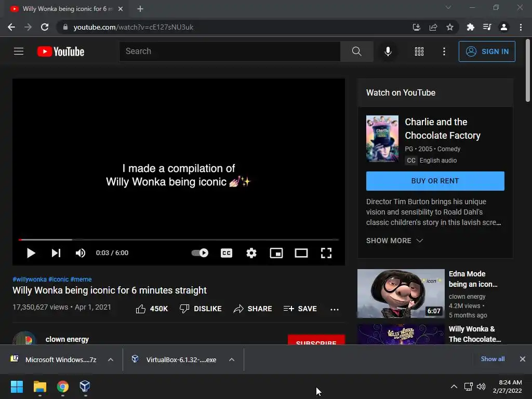Expand options for Microsoft Windows .7z download

tap(111, 360)
